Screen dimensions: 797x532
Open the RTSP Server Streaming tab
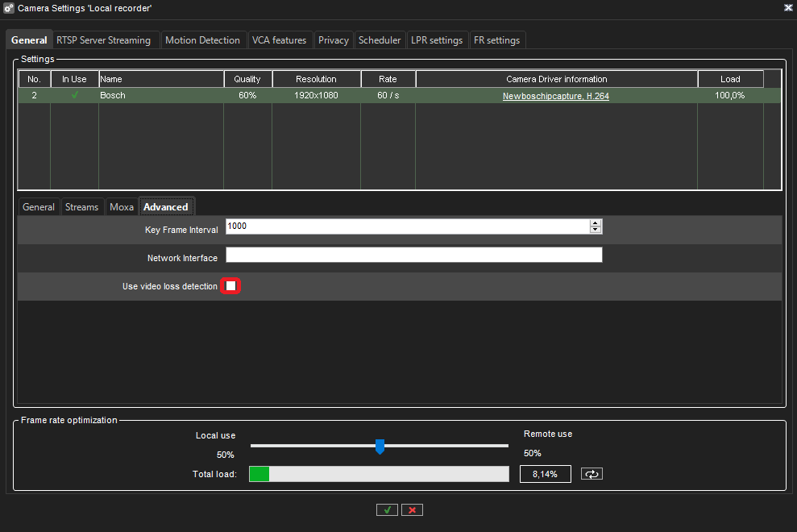(103, 40)
